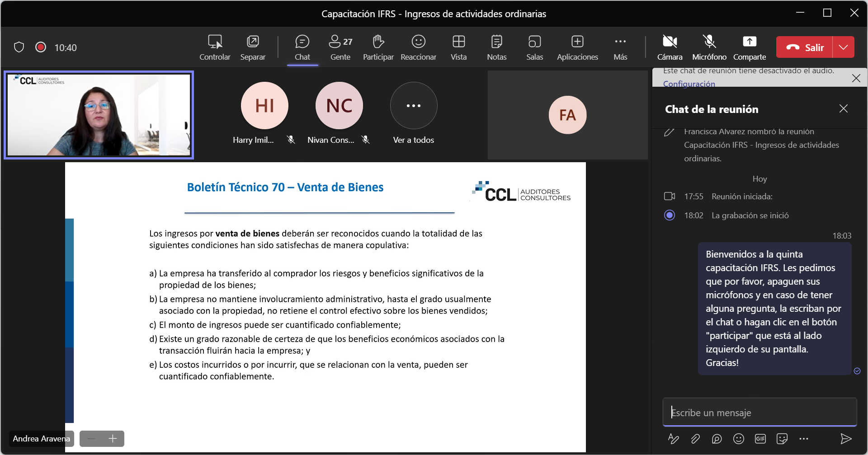The height and width of the screenshot is (455, 868).
Task: Toggle the Chat panel button
Action: [302, 47]
